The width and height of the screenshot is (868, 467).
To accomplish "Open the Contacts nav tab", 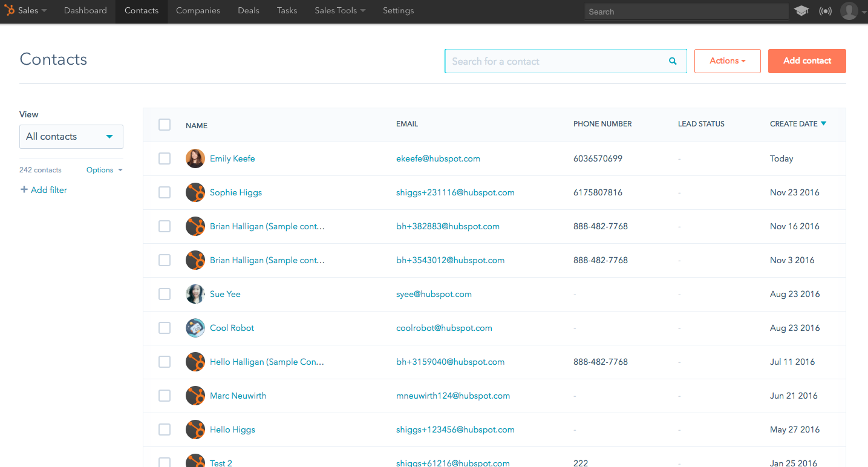I will point(142,10).
